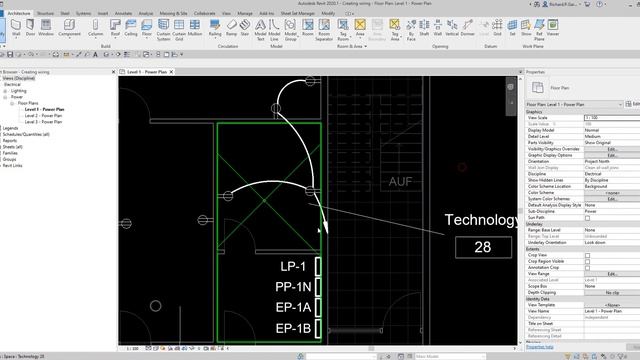640x360 pixels.
Task: Select the Railing tool
Action: point(215,28)
